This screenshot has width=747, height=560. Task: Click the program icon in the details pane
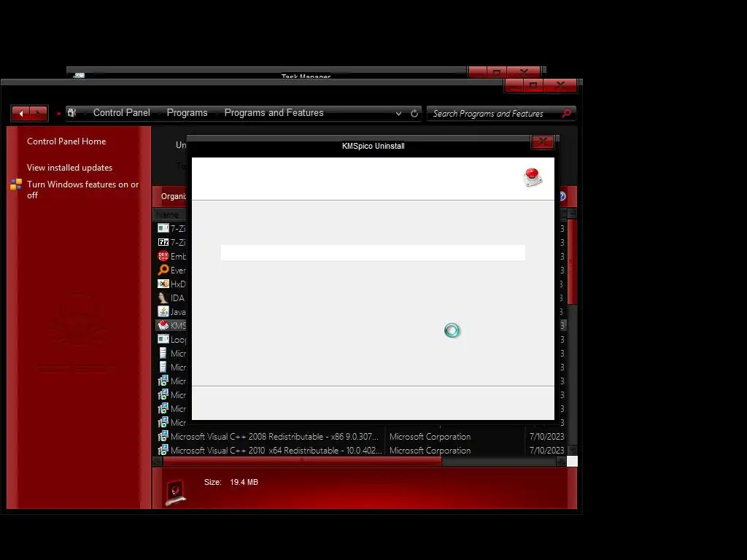tap(175, 491)
